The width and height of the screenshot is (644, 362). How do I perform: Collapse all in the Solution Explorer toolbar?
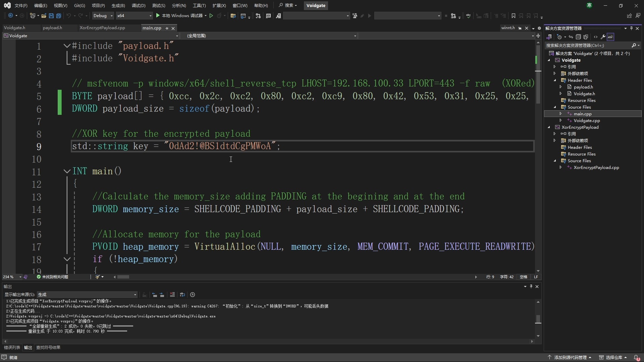pyautogui.click(x=578, y=37)
